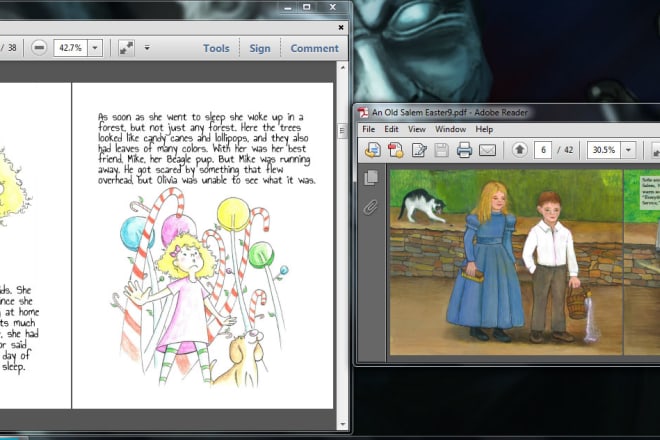Open the Comment pane
Screen dimensions: 660x440
click(314, 48)
